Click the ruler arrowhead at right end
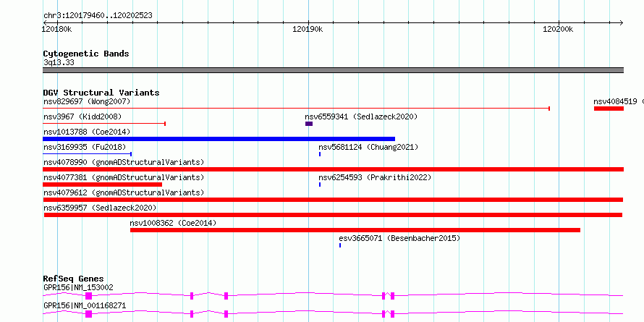The width and height of the screenshot is (644, 322). click(x=621, y=22)
